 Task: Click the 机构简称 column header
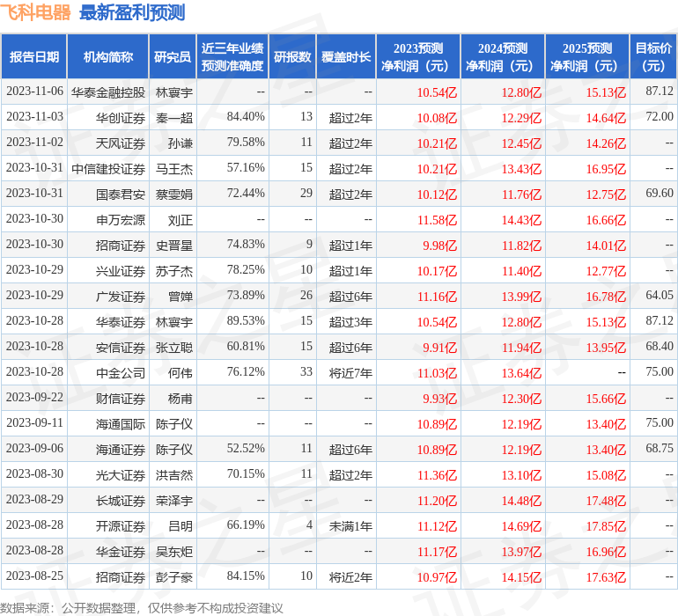[x=108, y=56]
